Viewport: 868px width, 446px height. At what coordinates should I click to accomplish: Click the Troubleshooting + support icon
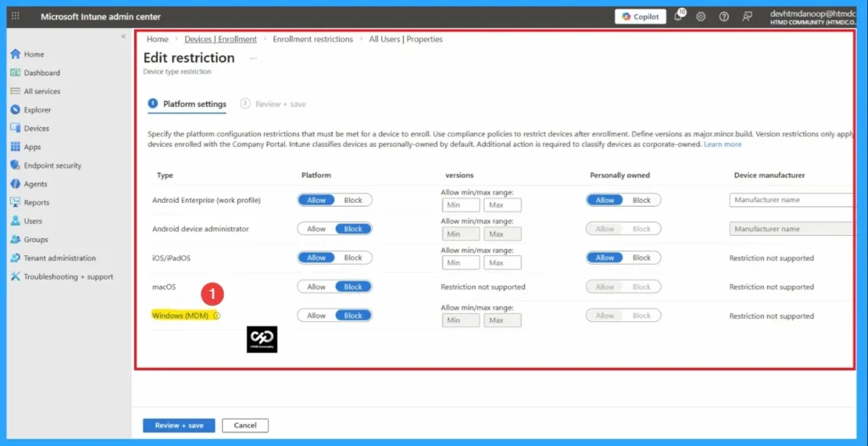(15, 276)
